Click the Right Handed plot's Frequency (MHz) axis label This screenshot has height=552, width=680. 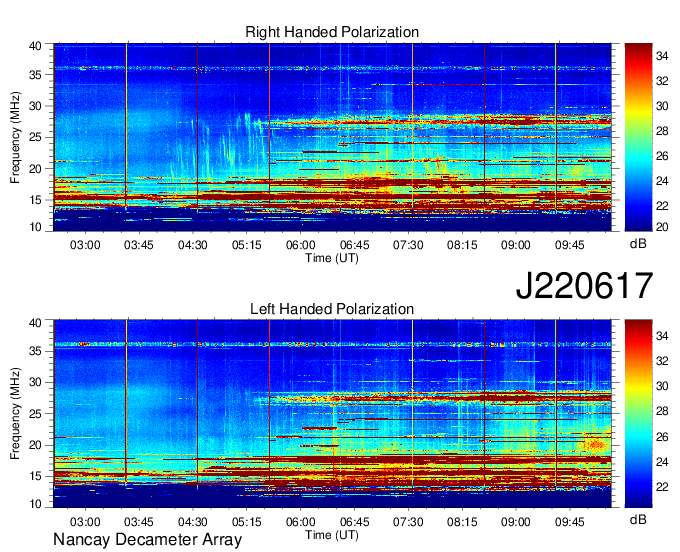tap(15, 137)
